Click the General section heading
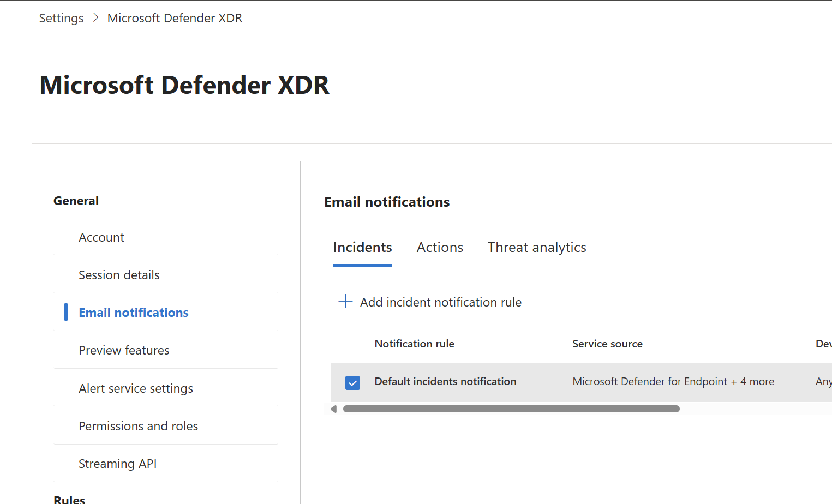The image size is (832, 504). click(x=76, y=201)
